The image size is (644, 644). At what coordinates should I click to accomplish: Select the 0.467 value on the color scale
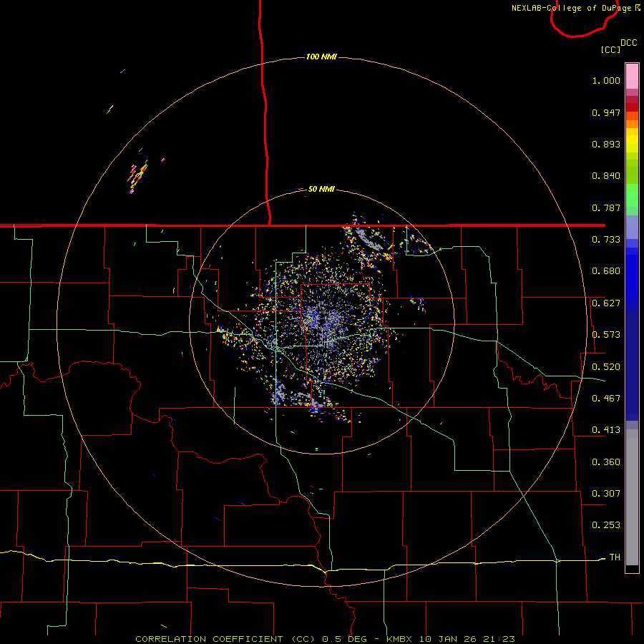[x=606, y=399]
